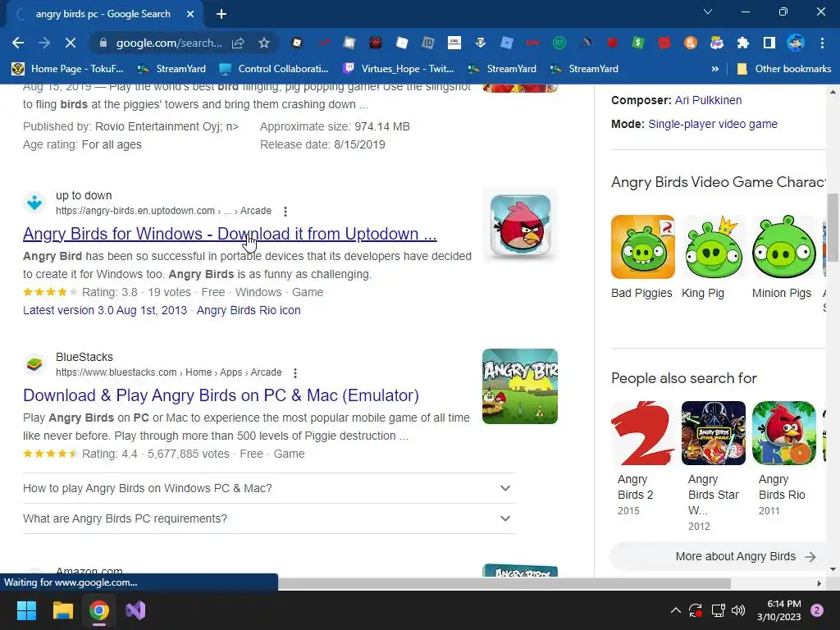Screen dimensions: 840x630
Task: Open the Extensions puzzle piece menu
Action: [x=742, y=43]
